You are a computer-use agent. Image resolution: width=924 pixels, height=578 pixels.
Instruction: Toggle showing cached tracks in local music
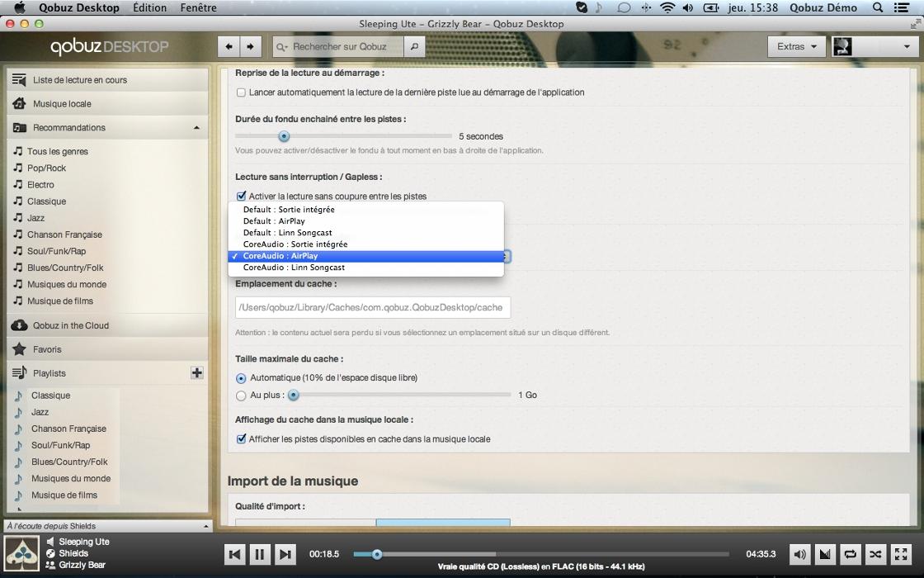[241, 439]
